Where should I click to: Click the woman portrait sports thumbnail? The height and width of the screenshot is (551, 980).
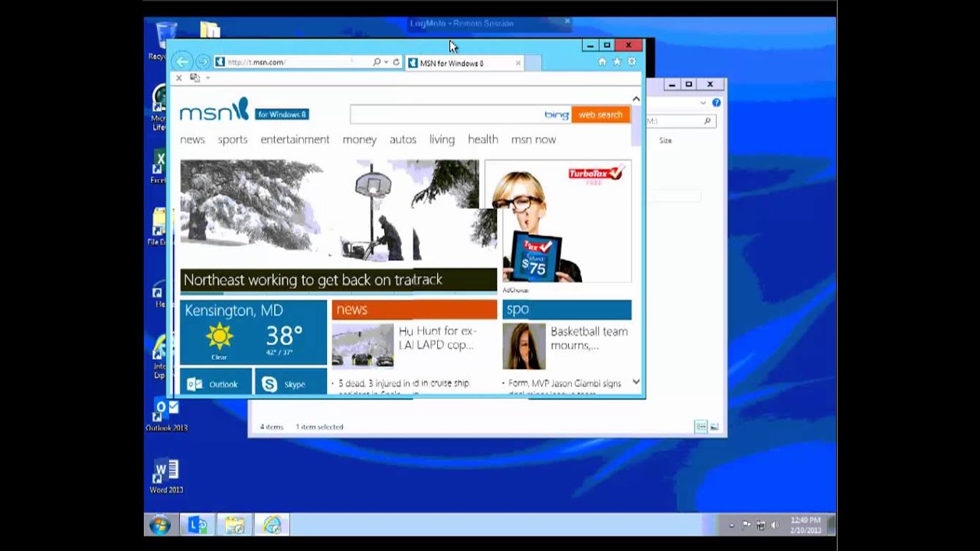point(524,346)
